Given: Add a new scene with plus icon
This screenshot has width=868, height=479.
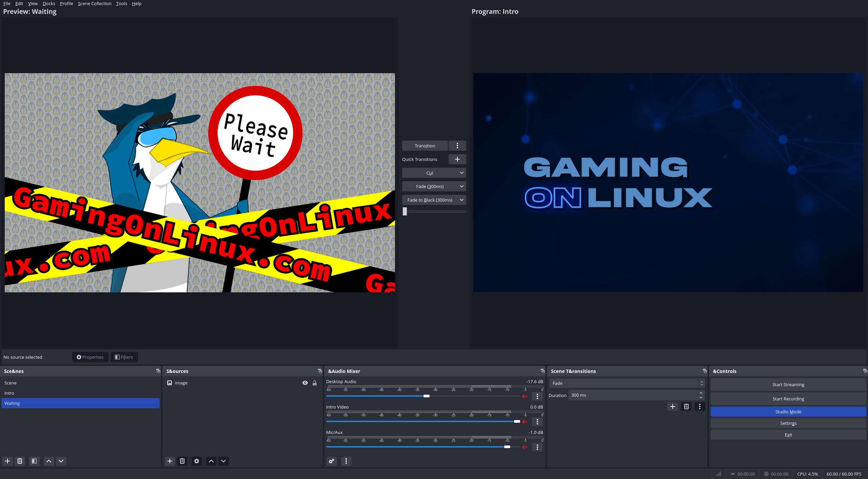Looking at the screenshot, I should coord(7,461).
